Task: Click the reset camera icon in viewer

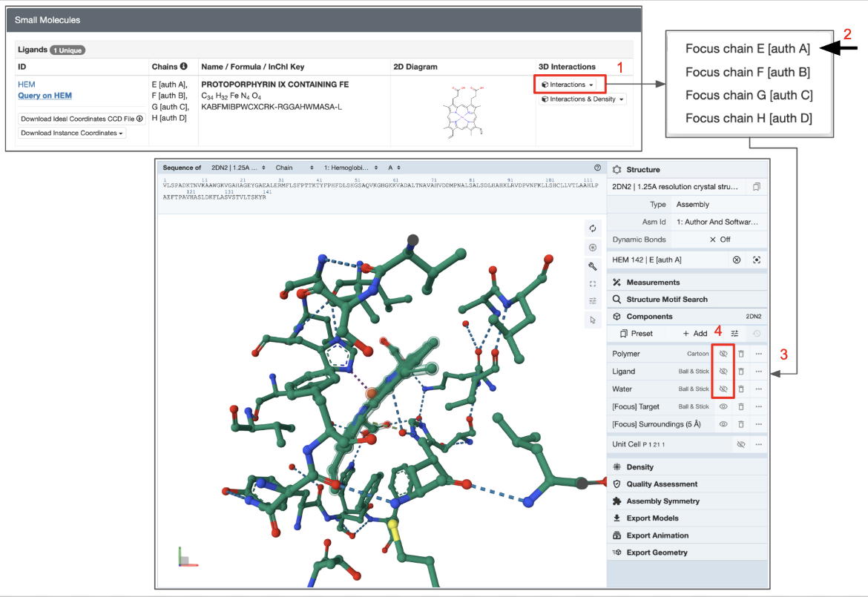Action: click(592, 228)
